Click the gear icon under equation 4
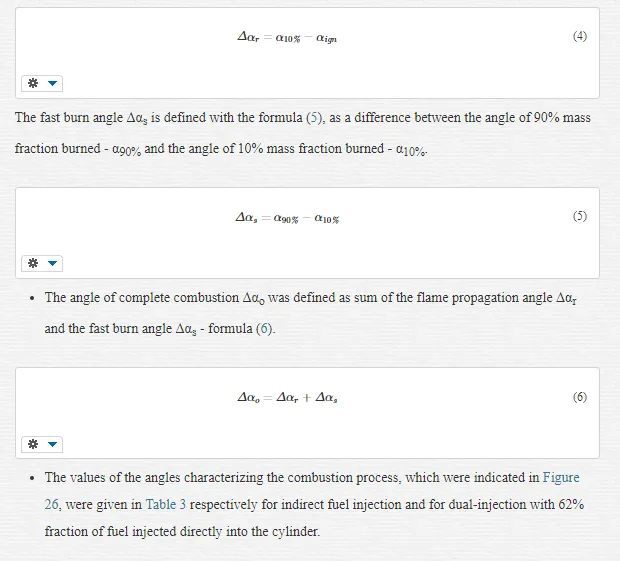Viewport: 620px width, 561px height. tap(33, 83)
